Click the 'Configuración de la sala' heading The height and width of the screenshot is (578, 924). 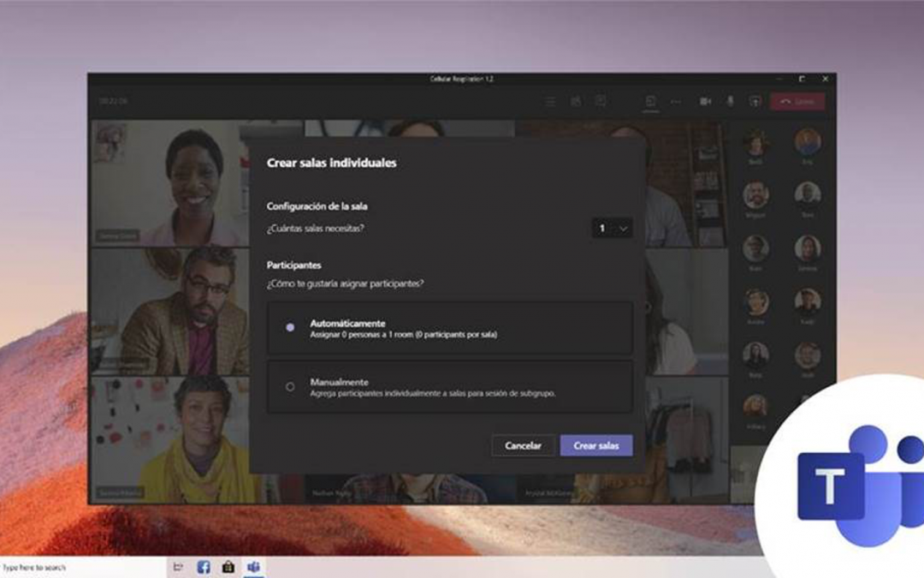click(317, 206)
